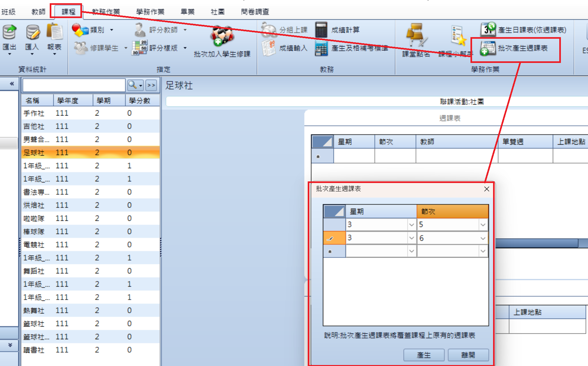Click the search magnifier icon
This screenshot has width=588, height=366.
132,85
